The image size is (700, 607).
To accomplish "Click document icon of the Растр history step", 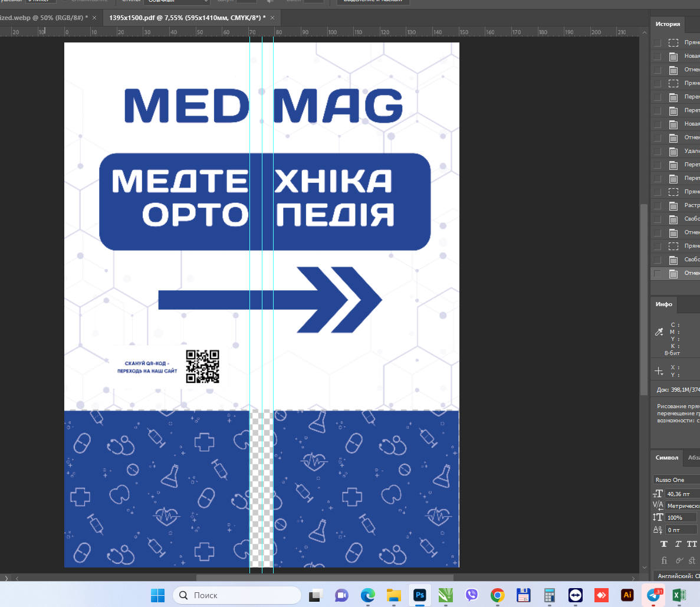I will pos(673,205).
